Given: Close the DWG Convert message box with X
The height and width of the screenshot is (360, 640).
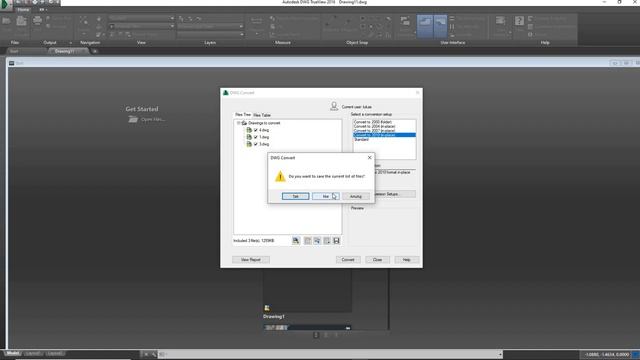Looking at the screenshot, I should pyautogui.click(x=369, y=158).
